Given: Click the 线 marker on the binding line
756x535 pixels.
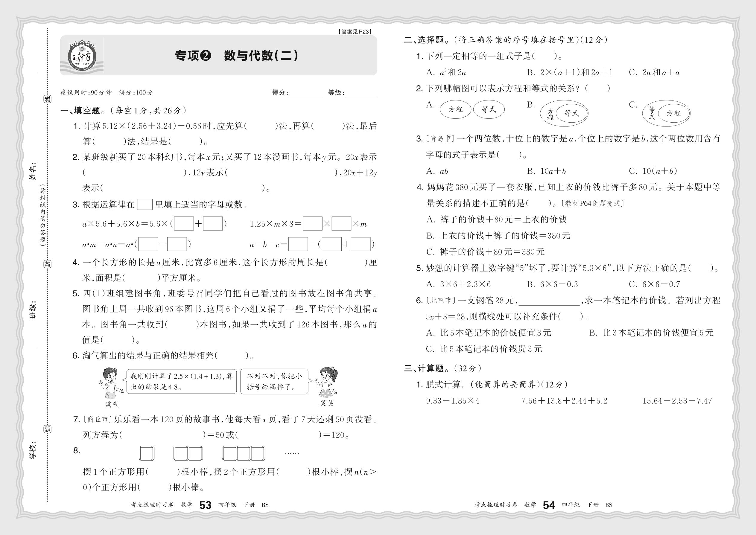Looking at the screenshot, I should tap(48, 99).
